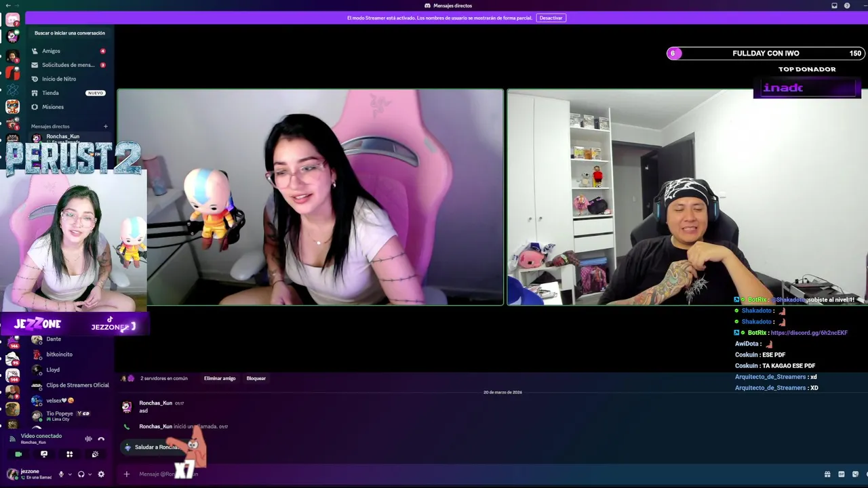This screenshot has width=868, height=488.
Task: Open Misiones quests page
Action: click(69, 106)
